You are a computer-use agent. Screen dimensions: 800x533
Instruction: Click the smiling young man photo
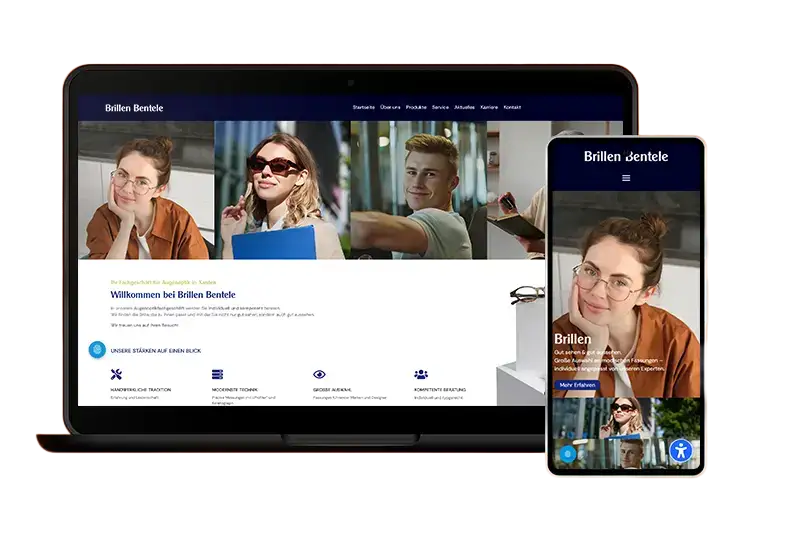tap(418, 190)
